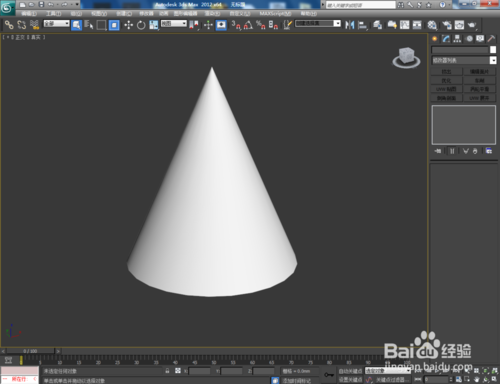Open the MAXScript menu
500x384 pixels.
275,14
